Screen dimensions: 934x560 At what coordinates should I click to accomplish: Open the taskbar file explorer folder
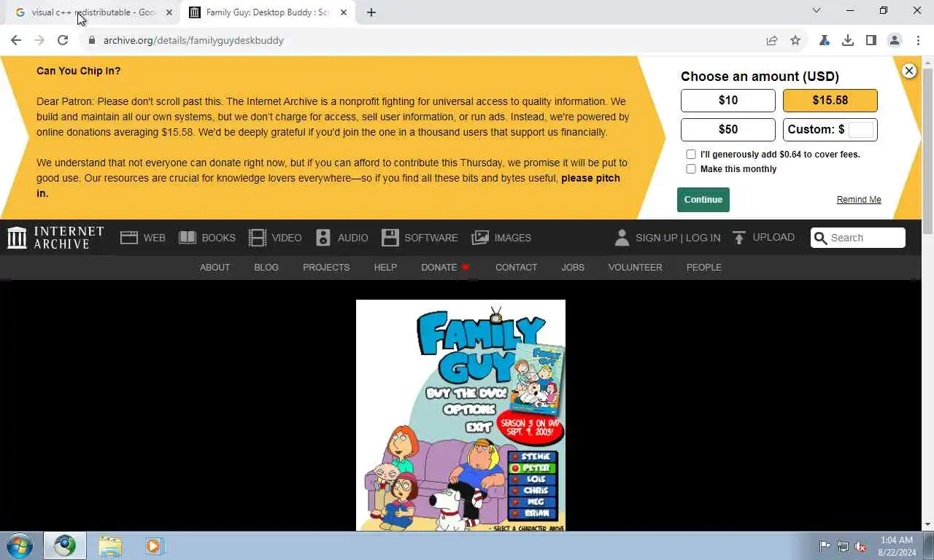[110, 545]
